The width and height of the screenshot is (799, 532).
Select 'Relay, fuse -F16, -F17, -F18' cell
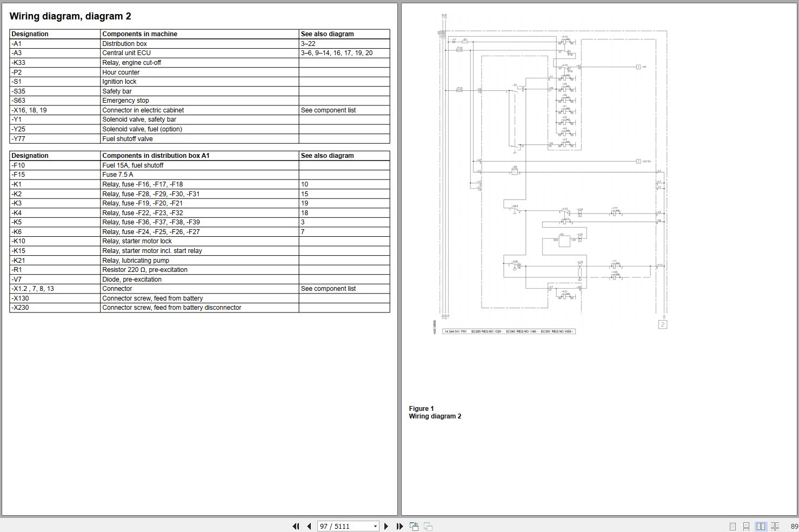tap(199, 184)
